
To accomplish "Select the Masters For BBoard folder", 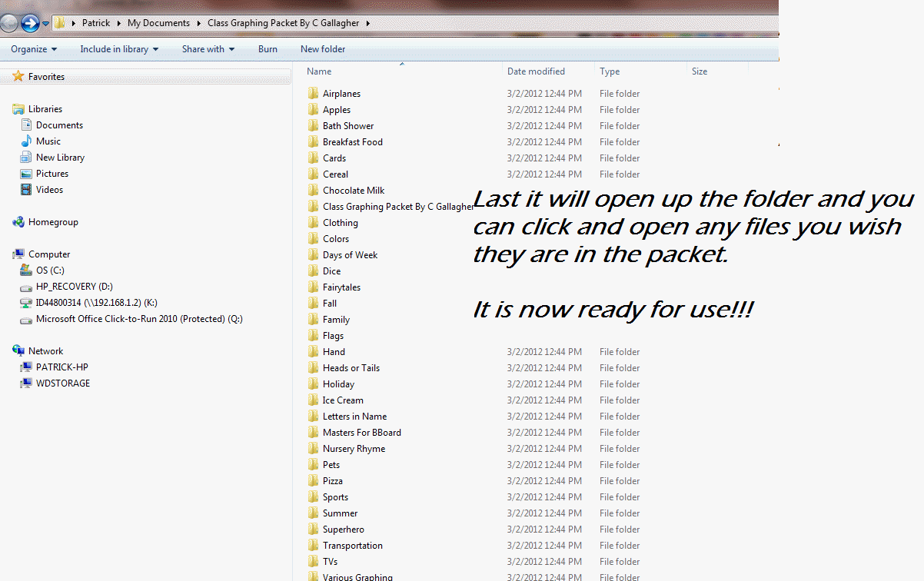I will 362,433.
